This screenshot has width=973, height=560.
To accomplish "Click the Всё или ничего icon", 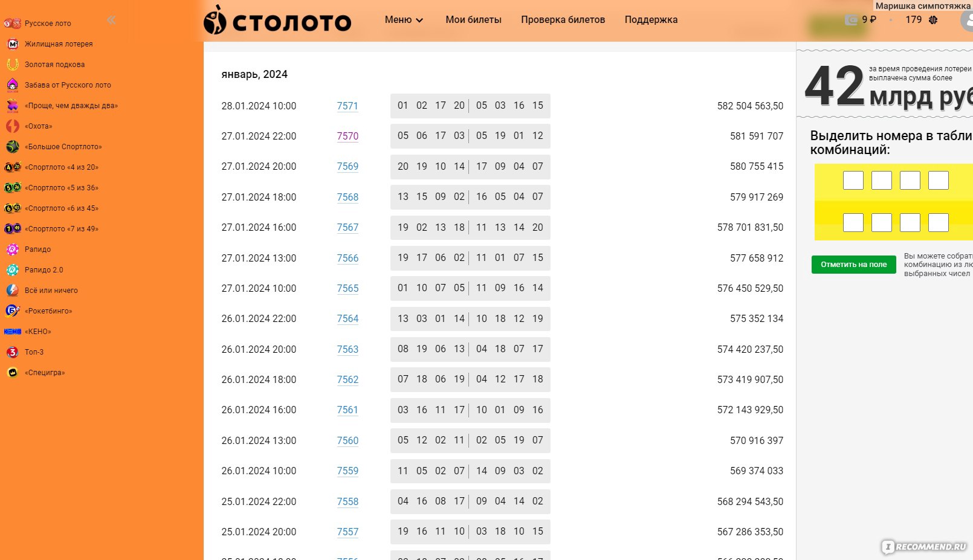I will [x=13, y=291].
